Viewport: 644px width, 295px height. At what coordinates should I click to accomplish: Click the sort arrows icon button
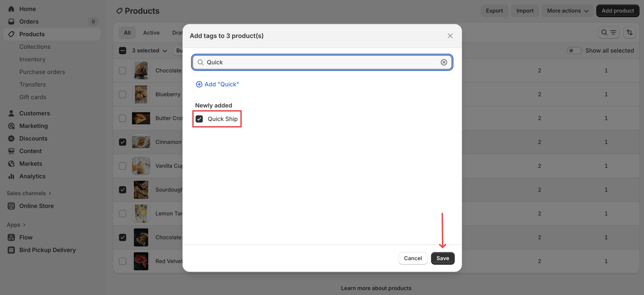[x=630, y=33]
